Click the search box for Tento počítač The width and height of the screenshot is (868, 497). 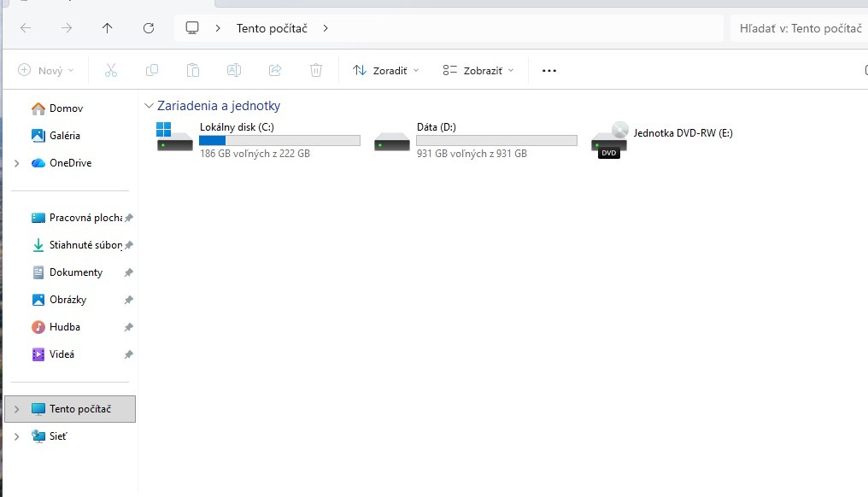799,28
